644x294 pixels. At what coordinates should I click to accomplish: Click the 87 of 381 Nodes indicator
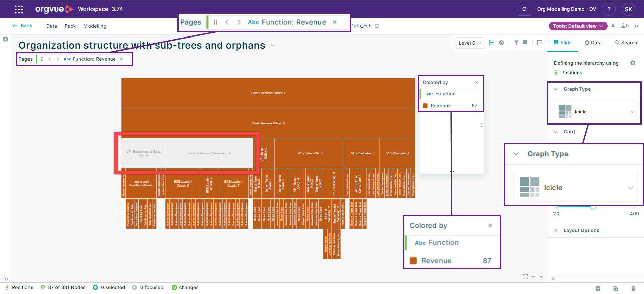(63, 287)
